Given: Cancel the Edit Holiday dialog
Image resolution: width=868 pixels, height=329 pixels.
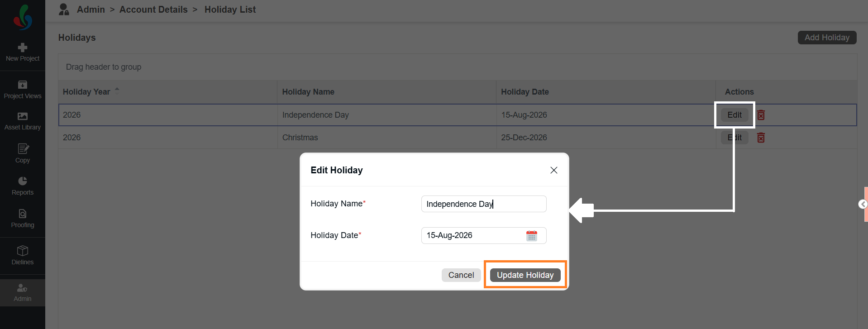Looking at the screenshot, I should tap(461, 275).
